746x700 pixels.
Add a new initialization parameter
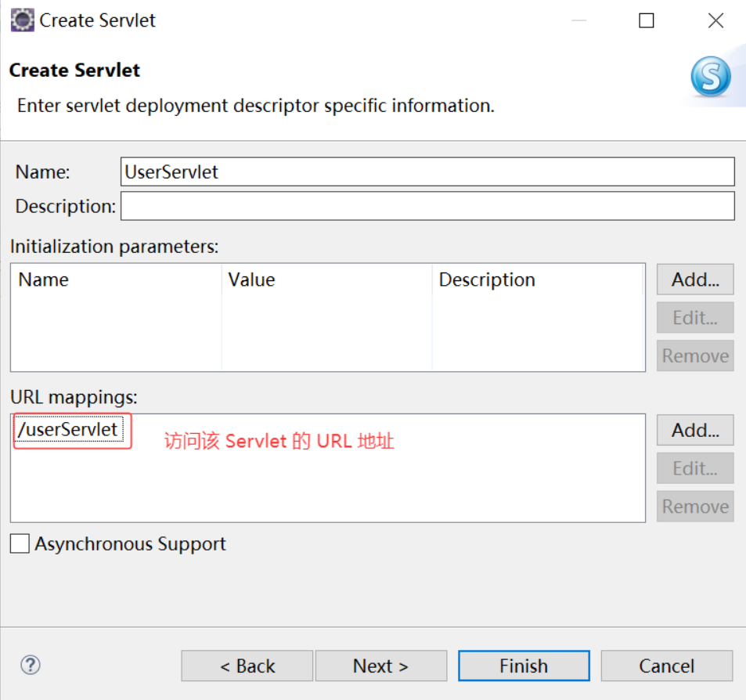(x=695, y=280)
